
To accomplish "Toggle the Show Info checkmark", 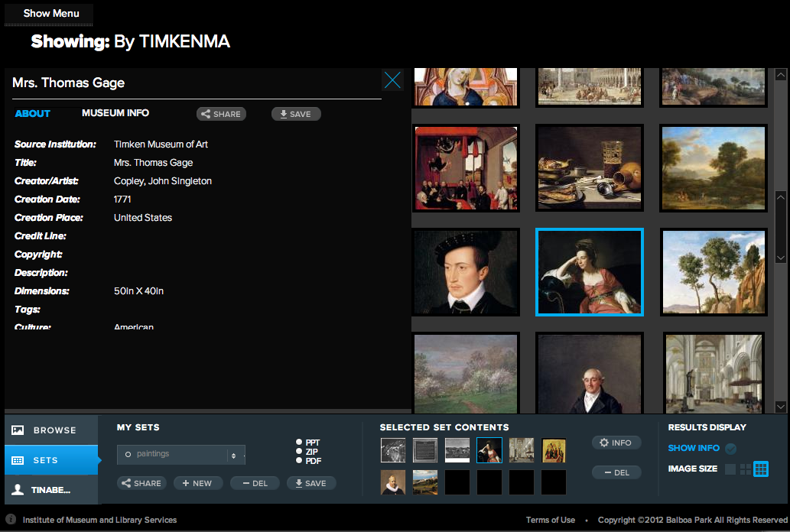I will point(730,449).
